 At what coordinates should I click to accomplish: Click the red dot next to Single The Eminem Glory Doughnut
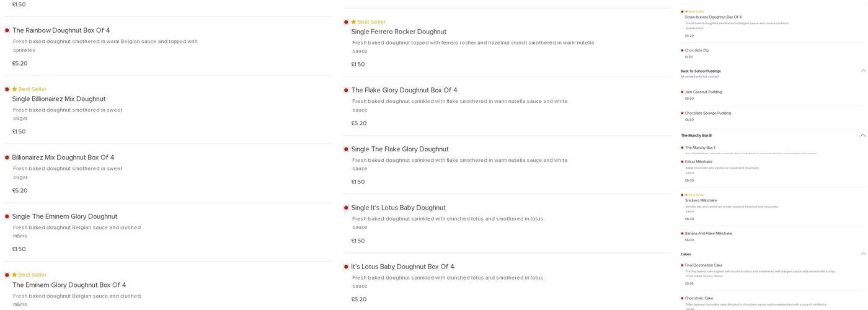coord(7,216)
